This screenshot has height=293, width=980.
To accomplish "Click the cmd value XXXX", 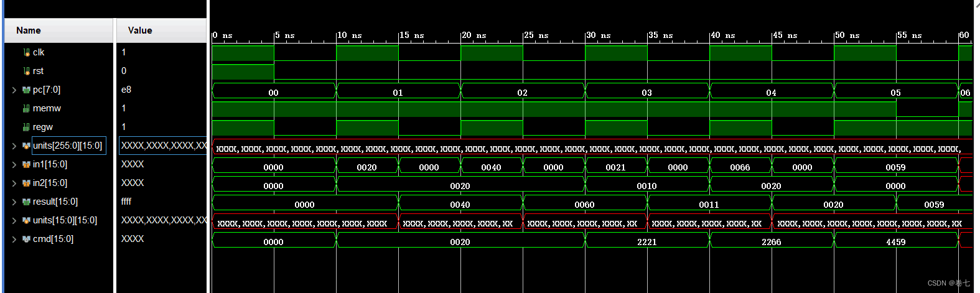I will [x=133, y=239].
